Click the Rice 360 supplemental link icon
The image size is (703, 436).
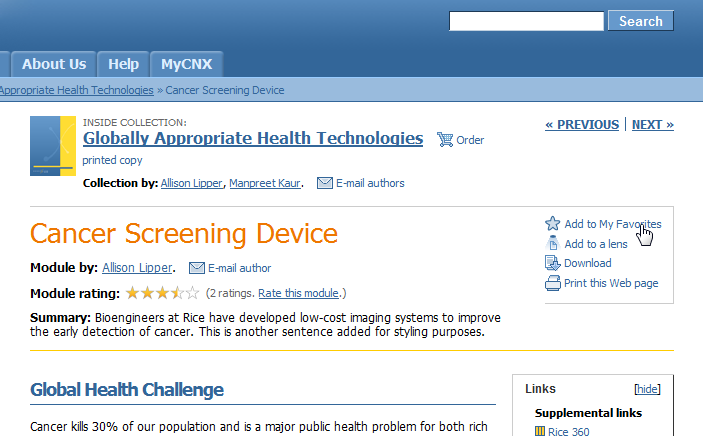[x=540, y=431]
